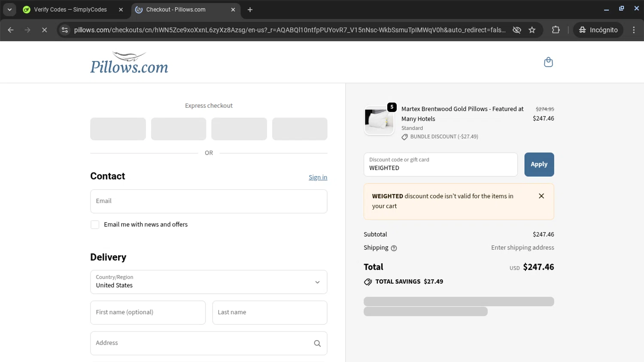
Task: Open browser extensions menu
Action: (x=556, y=30)
